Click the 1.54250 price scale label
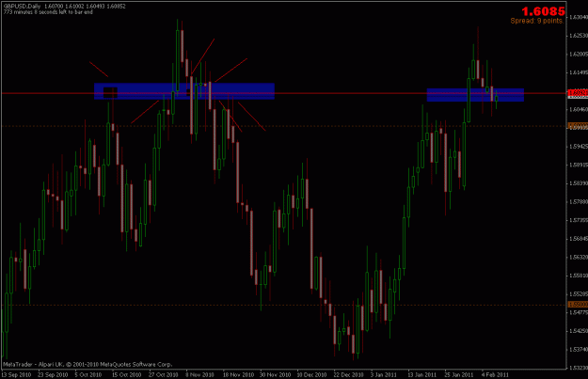The image size is (588, 379). pyautogui.click(x=579, y=331)
